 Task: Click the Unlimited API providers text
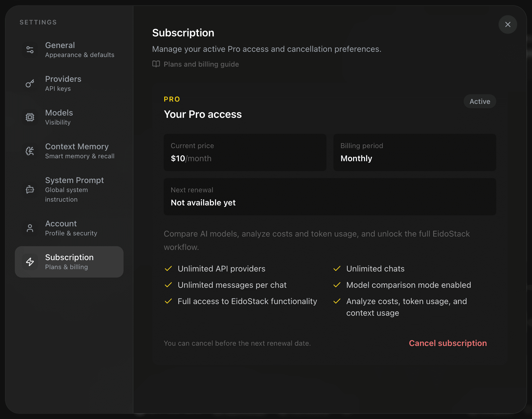pos(222,269)
